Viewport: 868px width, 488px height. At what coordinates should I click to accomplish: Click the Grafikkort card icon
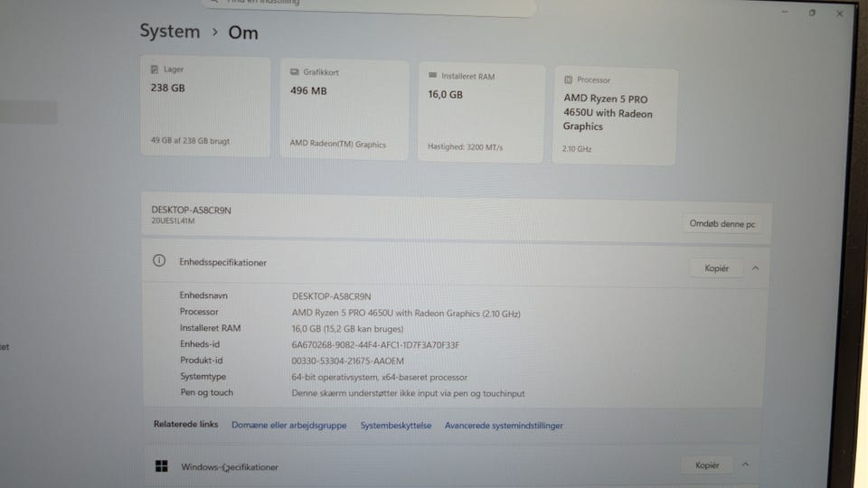pos(294,72)
